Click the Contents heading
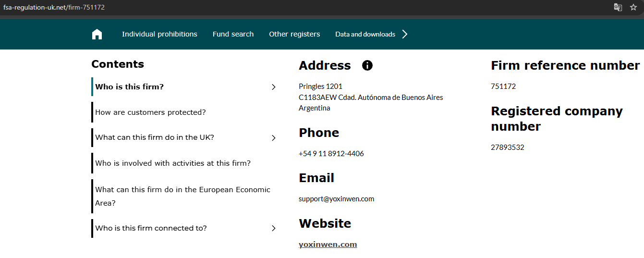Screen dimensions: 644x258 [118, 64]
